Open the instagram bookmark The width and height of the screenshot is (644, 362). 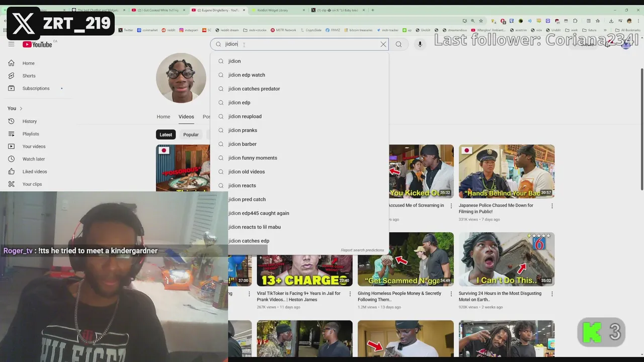189,30
